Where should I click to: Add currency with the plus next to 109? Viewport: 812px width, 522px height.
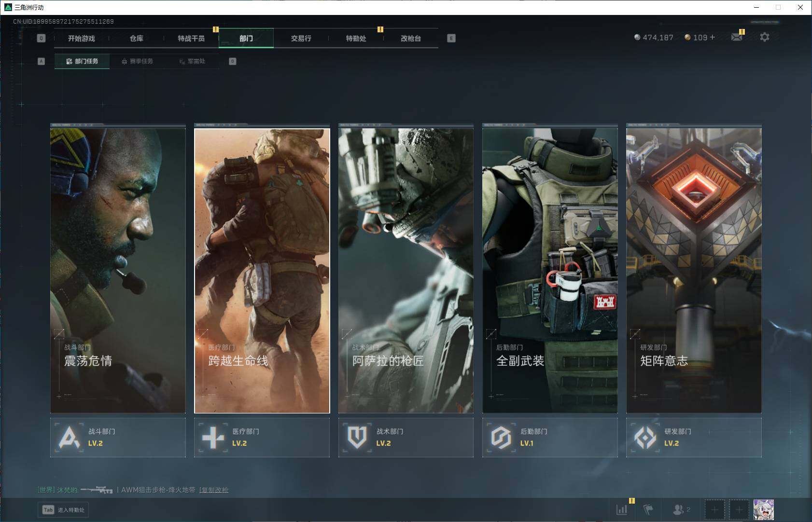pyautogui.click(x=713, y=37)
